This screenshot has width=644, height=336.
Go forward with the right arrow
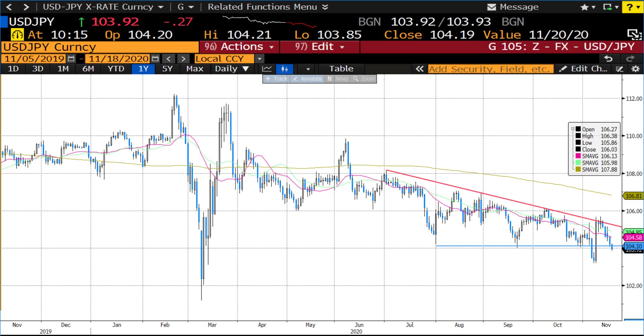tap(26, 7)
